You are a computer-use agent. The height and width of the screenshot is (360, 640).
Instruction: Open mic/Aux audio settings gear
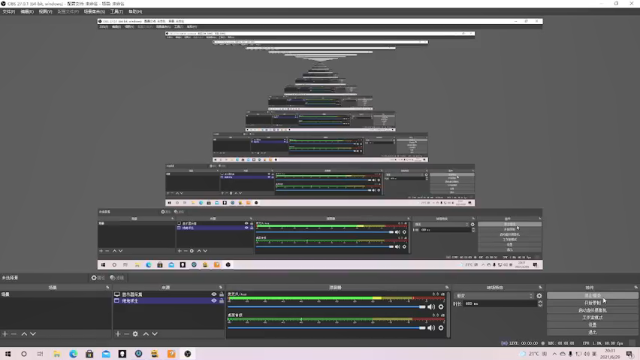coord(441,307)
